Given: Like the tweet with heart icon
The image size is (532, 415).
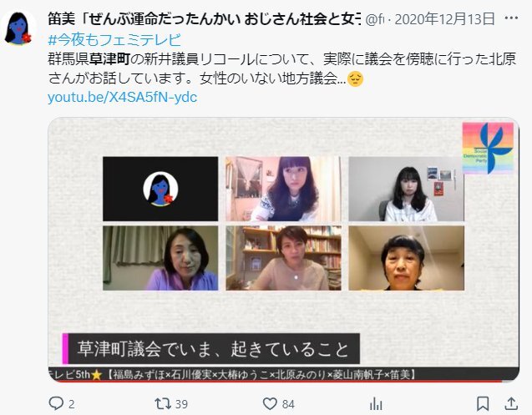Looking at the screenshot, I should (270, 403).
